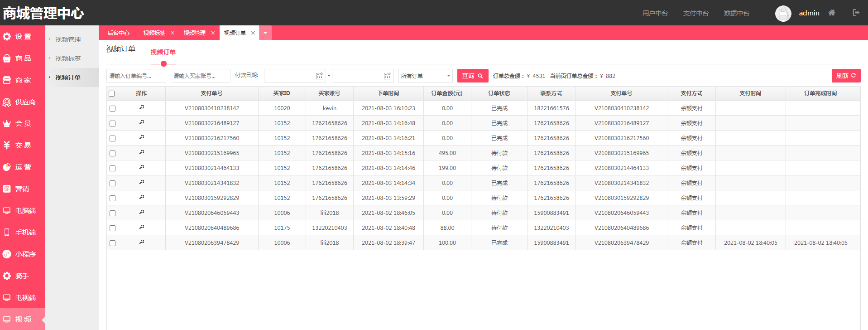Open the 骑手 rider gear icon
The image size is (868, 330).
pos(7,276)
